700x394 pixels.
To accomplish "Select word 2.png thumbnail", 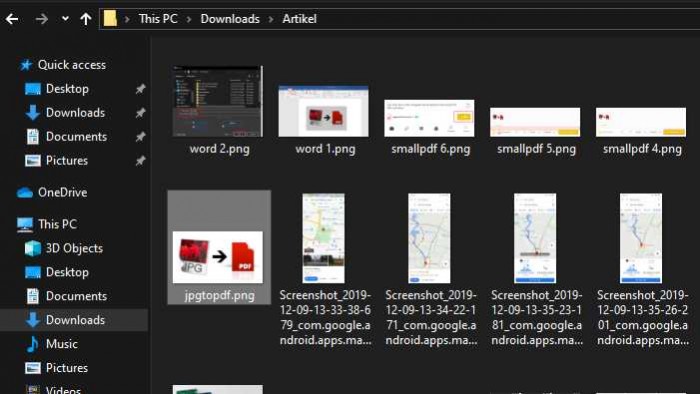I will [218, 101].
